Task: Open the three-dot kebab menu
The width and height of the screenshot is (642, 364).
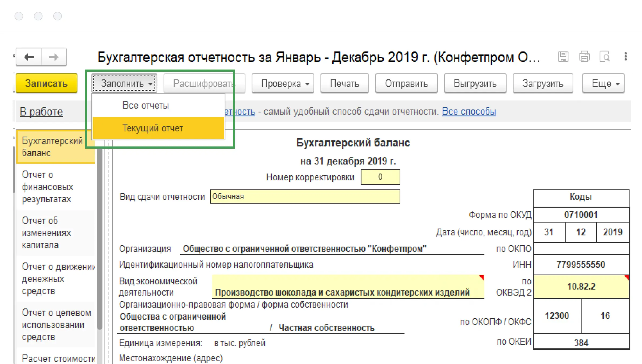Action: pyautogui.click(x=626, y=57)
